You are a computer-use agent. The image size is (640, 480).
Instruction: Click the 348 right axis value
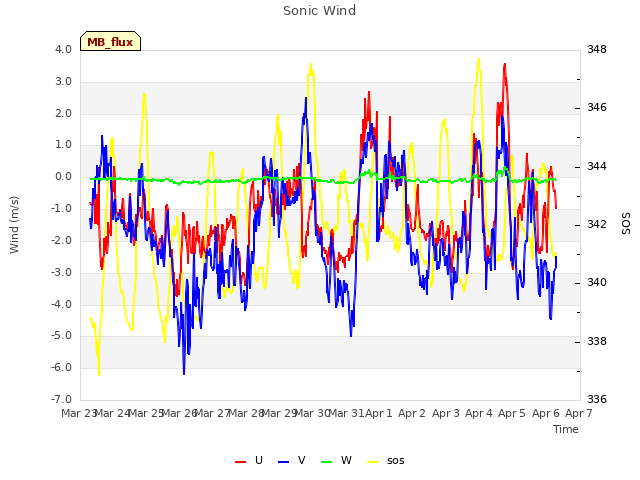[597, 50]
